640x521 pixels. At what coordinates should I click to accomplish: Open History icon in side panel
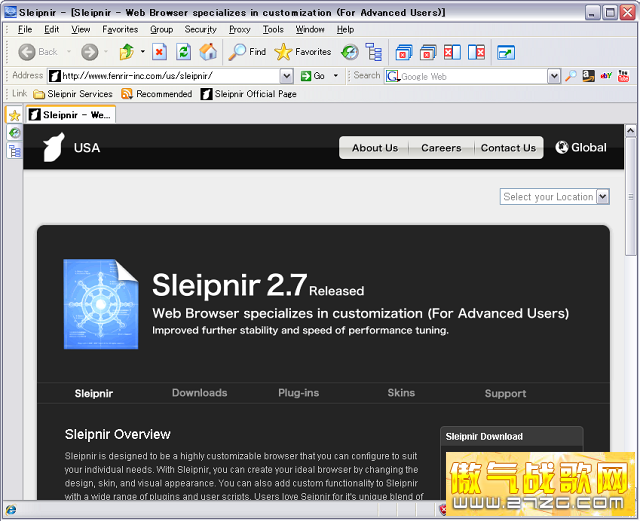pyautogui.click(x=14, y=133)
